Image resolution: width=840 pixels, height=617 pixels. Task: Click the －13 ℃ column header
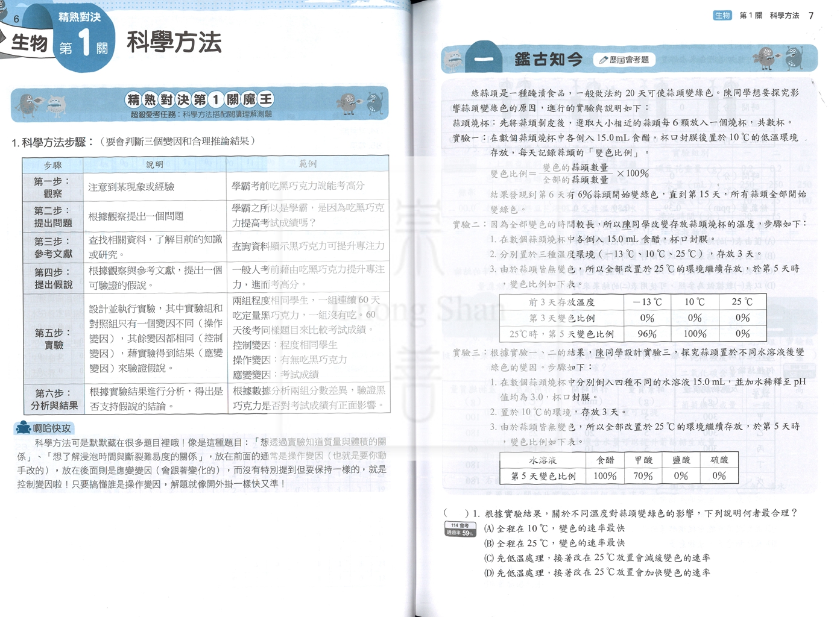coord(647,302)
